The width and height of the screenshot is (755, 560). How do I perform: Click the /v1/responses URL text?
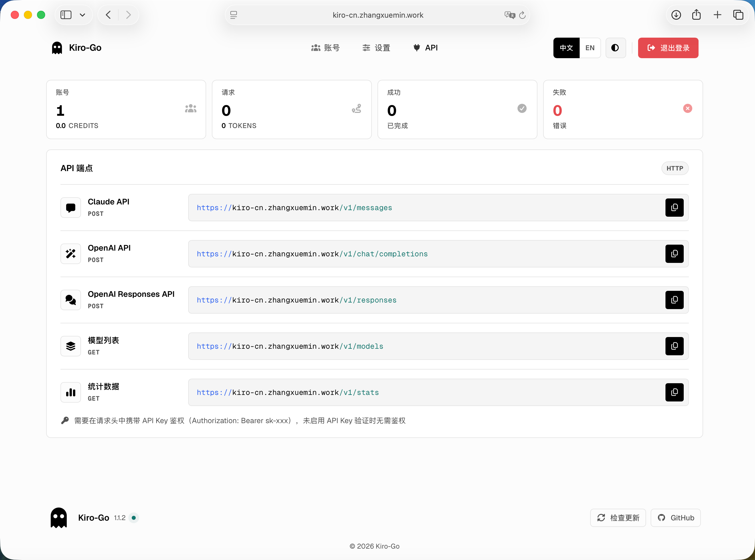(x=297, y=300)
